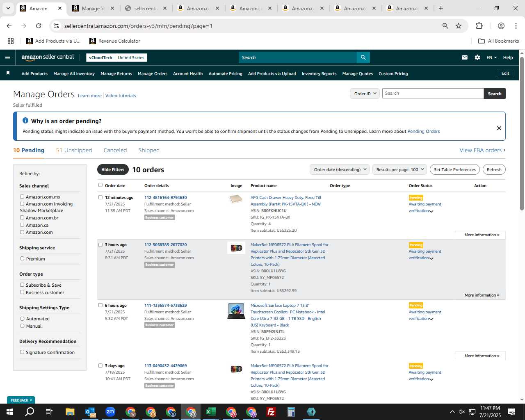Check the Amazon.ca filter
Screen dimensions: 525x420
(22, 225)
